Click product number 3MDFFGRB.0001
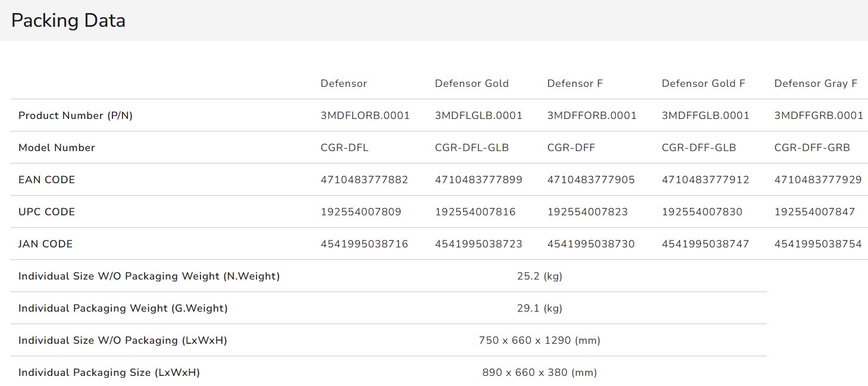This screenshot has height=386, width=868. click(819, 116)
